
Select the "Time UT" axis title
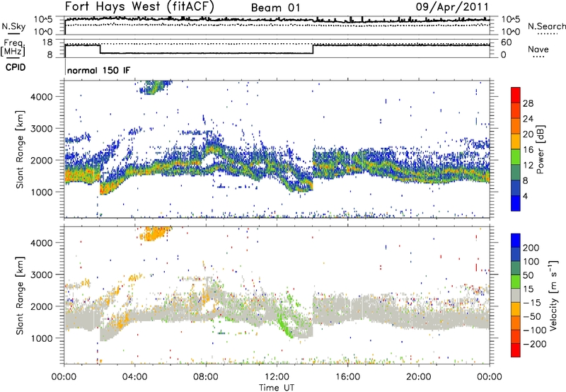(277, 388)
